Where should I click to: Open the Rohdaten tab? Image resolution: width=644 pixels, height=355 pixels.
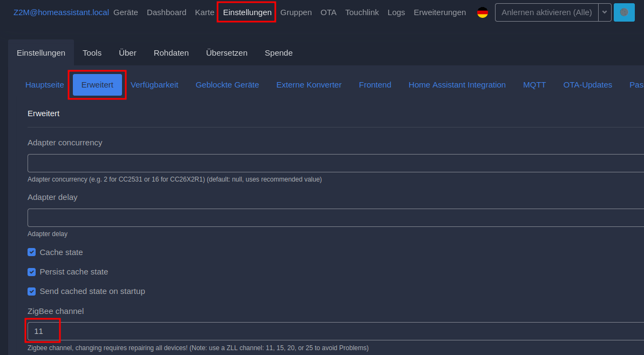[171, 53]
